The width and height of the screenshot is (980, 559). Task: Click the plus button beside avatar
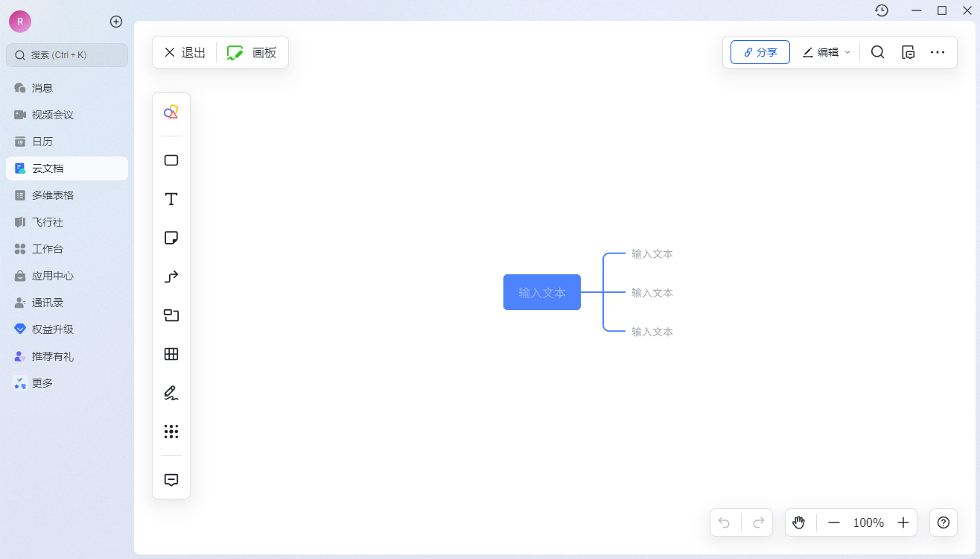[x=116, y=22]
